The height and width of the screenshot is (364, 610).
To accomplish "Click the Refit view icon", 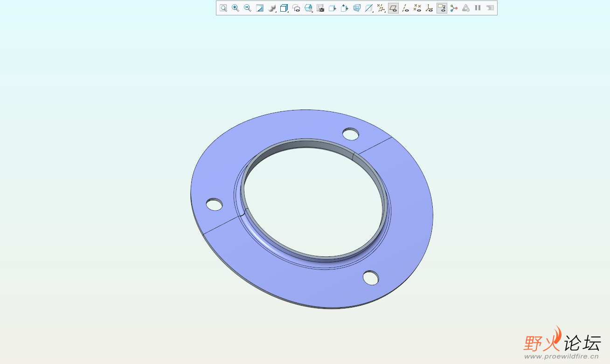I will pos(223,8).
